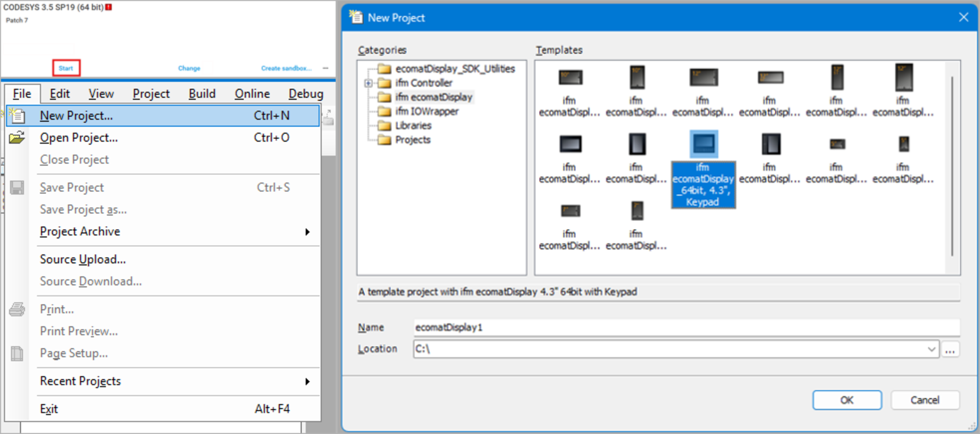Click the folder icon next to Libraries
This screenshot has width=980, height=434.
(384, 126)
